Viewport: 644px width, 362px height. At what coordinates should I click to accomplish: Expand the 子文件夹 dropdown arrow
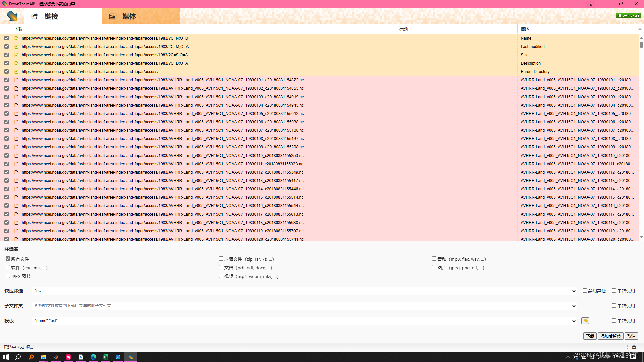tap(574, 306)
